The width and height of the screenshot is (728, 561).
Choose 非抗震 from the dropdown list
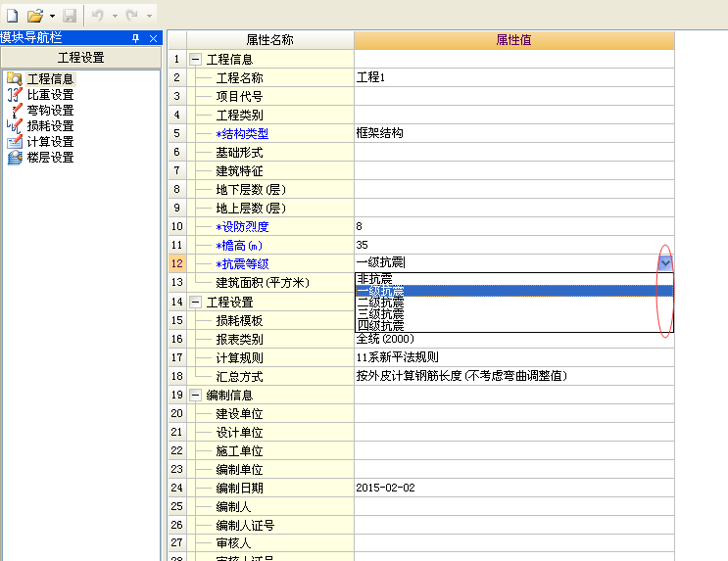(x=514, y=279)
